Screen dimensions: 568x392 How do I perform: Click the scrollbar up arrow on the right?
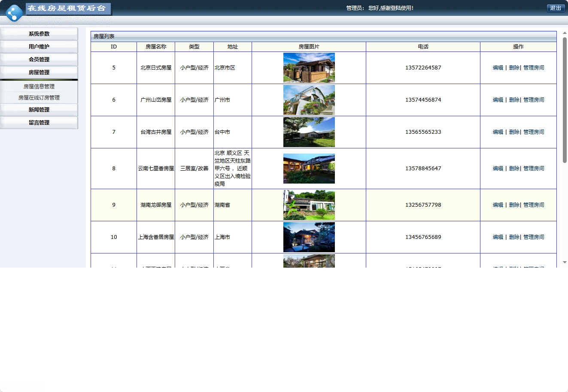coord(564,33)
